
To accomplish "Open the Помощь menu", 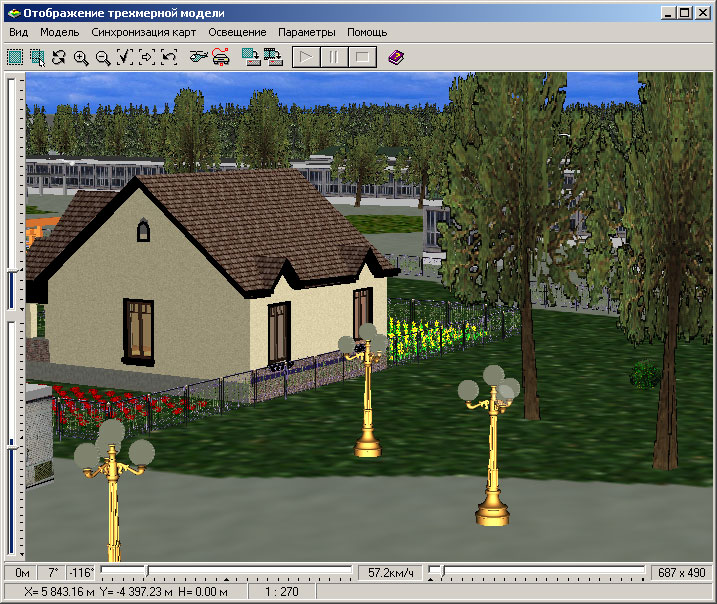I will pyautogui.click(x=367, y=32).
